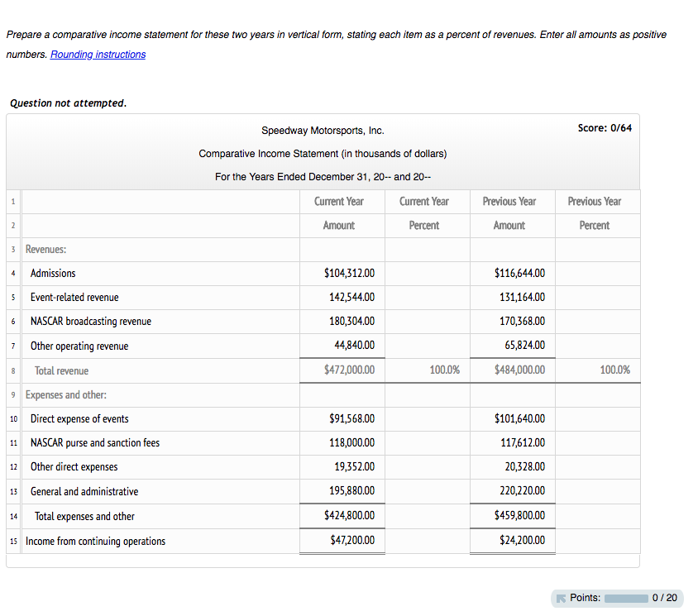This screenshot has width=698, height=616.
Task: Click percent cell for Other operating revenue previous year
Action: 596,346
